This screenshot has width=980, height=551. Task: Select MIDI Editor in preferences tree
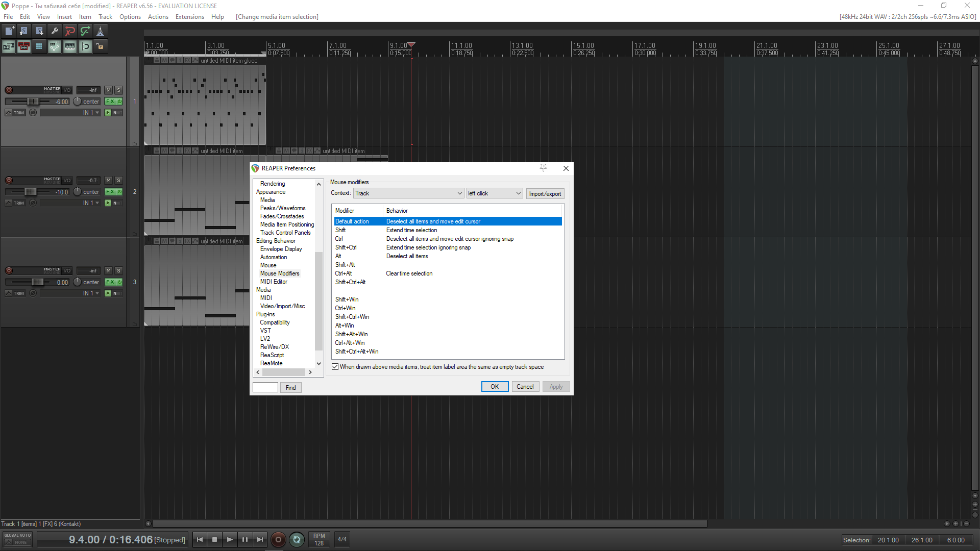tap(274, 282)
